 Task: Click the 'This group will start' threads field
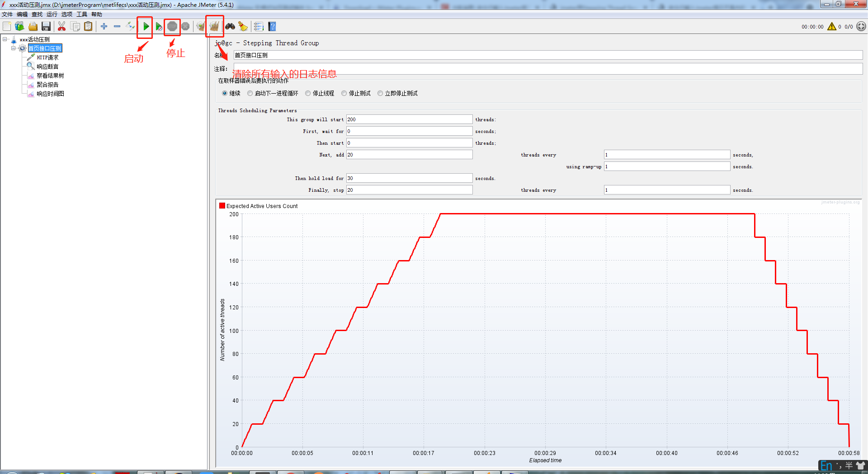tap(409, 119)
